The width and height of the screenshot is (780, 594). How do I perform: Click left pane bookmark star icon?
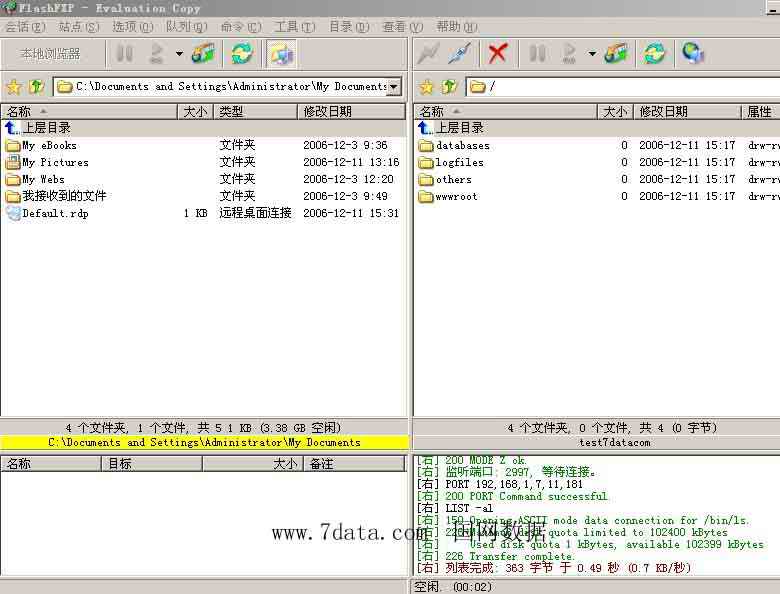[x=14, y=87]
